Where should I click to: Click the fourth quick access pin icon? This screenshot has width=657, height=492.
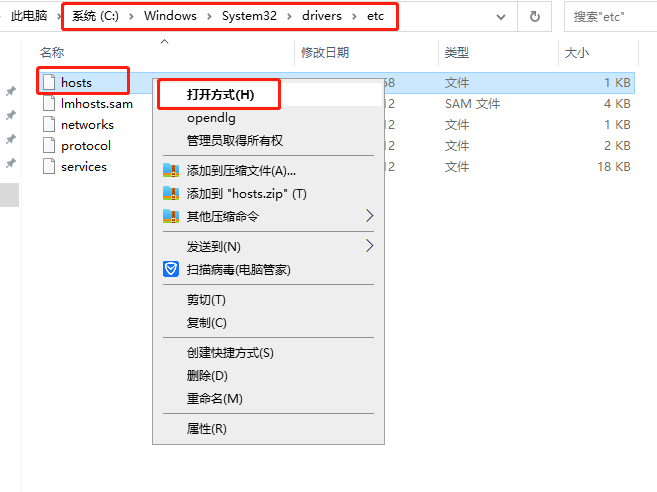[x=11, y=163]
